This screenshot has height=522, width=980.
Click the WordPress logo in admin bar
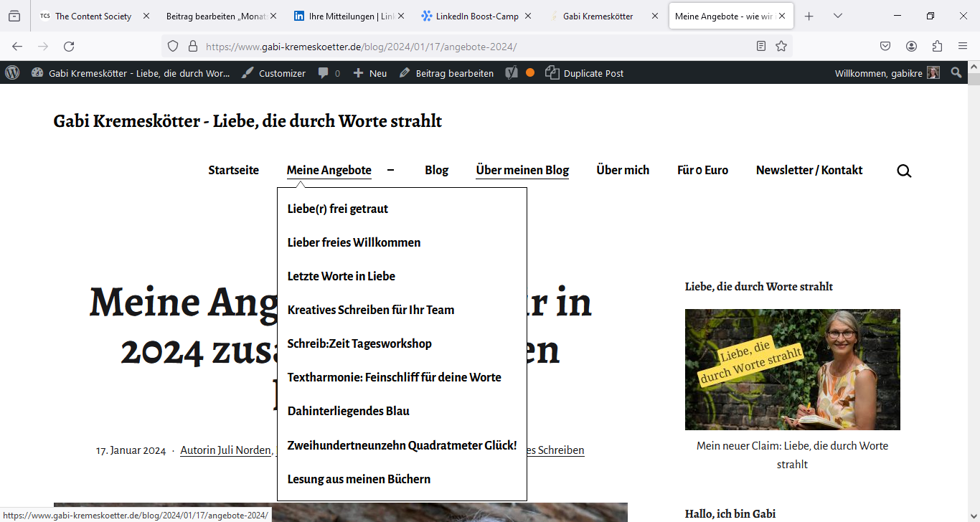coord(12,72)
